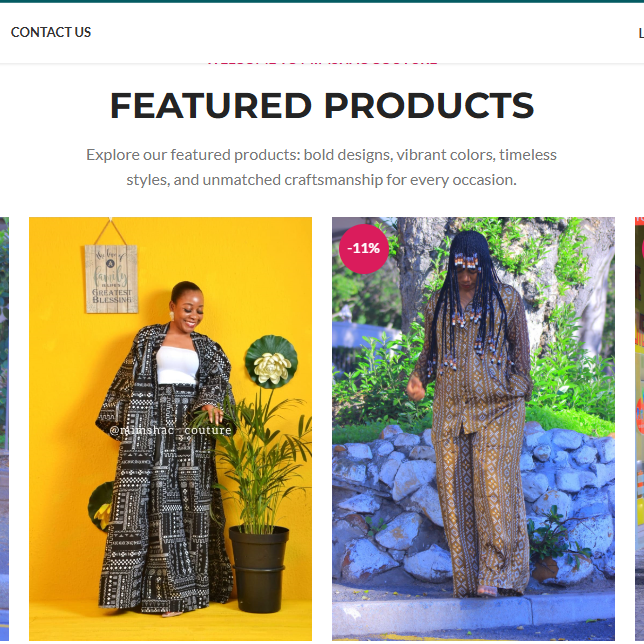Image resolution: width=644 pixels, height=644 pixels.
Task: Click the lotus flower wall decoration
Action: (271, 361)
